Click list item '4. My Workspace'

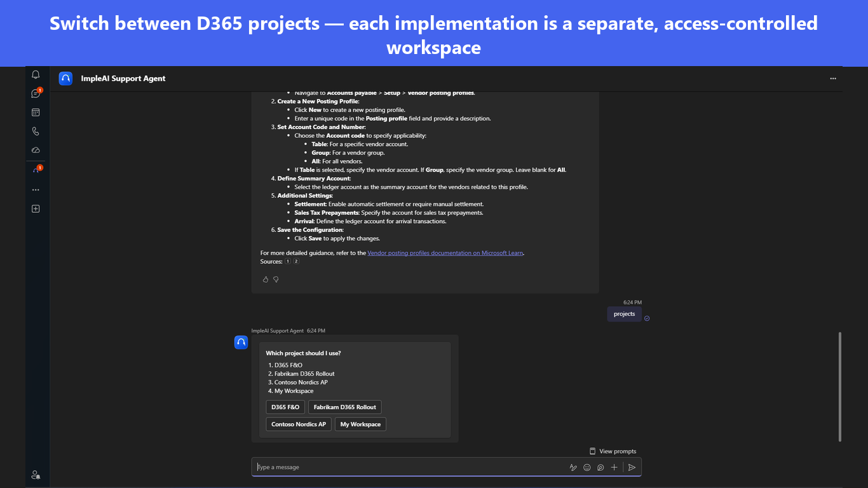(x=291, y=391)
